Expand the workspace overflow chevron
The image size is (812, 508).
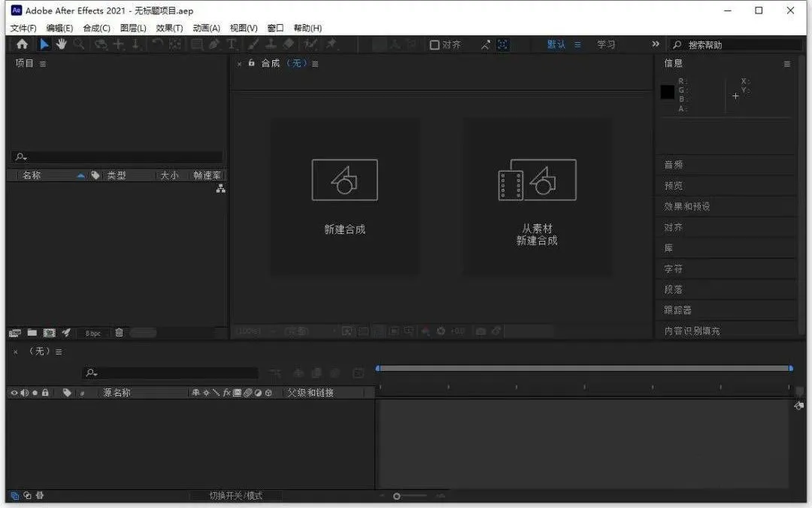coord(656,44)
